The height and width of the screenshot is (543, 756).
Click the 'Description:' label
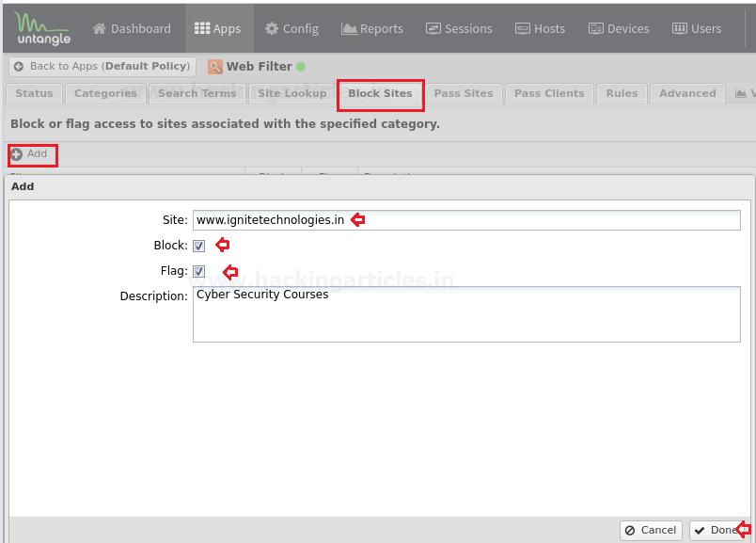point(154,296)
